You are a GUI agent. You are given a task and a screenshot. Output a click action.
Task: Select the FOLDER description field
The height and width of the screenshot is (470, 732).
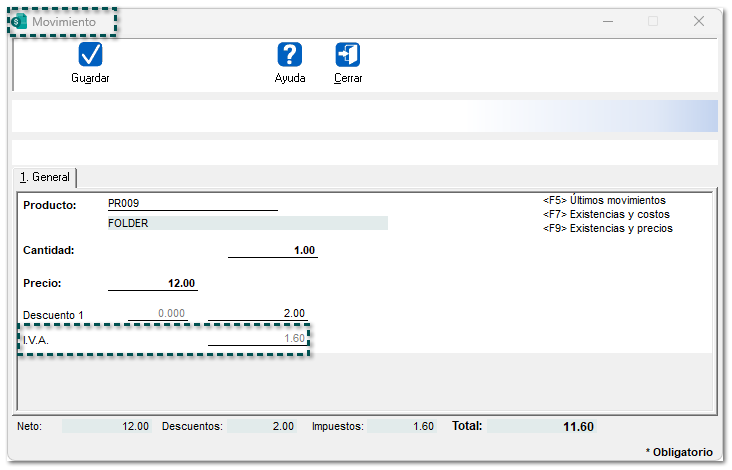coord(247,223)
